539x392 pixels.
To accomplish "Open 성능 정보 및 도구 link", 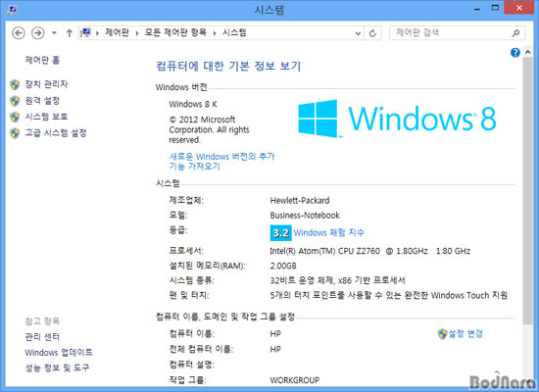I will point(57,367).
